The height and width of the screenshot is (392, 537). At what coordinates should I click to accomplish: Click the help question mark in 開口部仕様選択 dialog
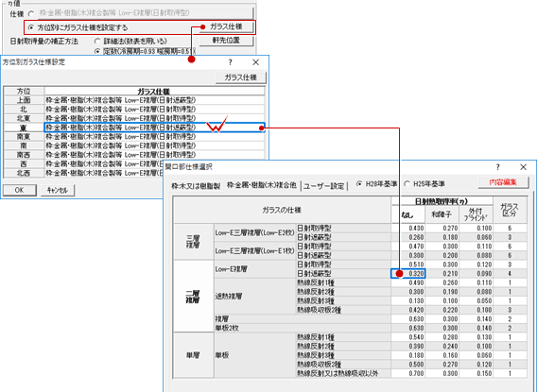pyautogui.click(x=497, y=167)
